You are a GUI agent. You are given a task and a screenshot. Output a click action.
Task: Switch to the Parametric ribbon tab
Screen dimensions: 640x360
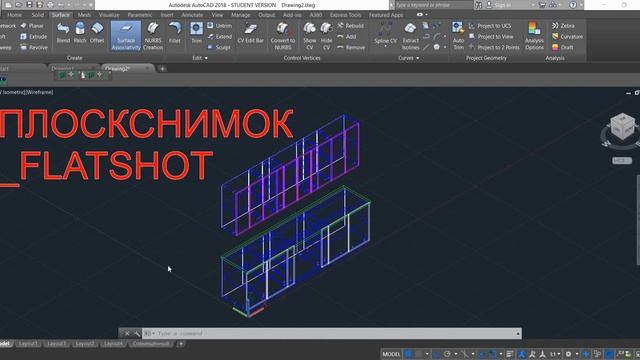(140, 15)
